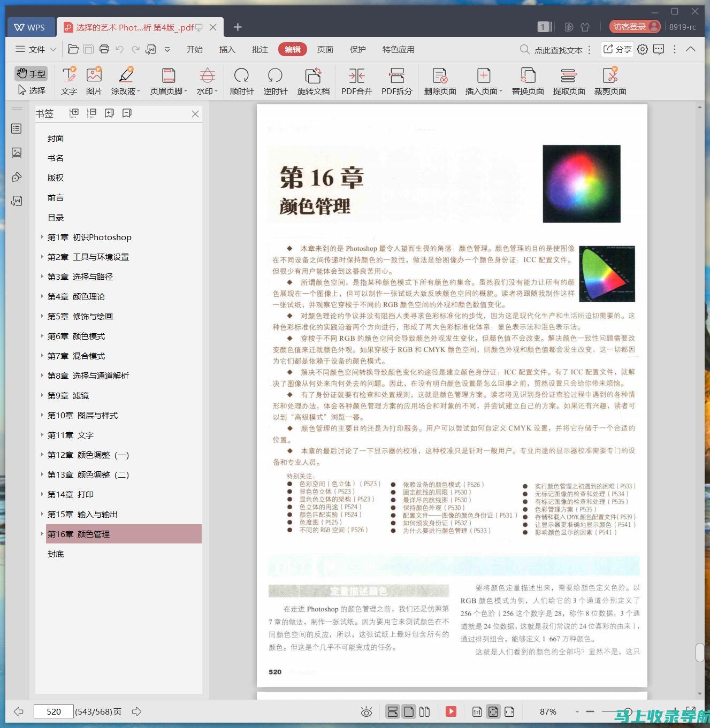
Task: Add a new tab with plus button
Action: tap(238, 27)
